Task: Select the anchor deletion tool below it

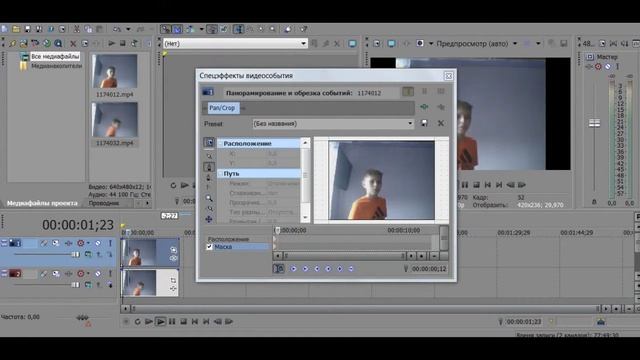Action: tap(209, 178)
